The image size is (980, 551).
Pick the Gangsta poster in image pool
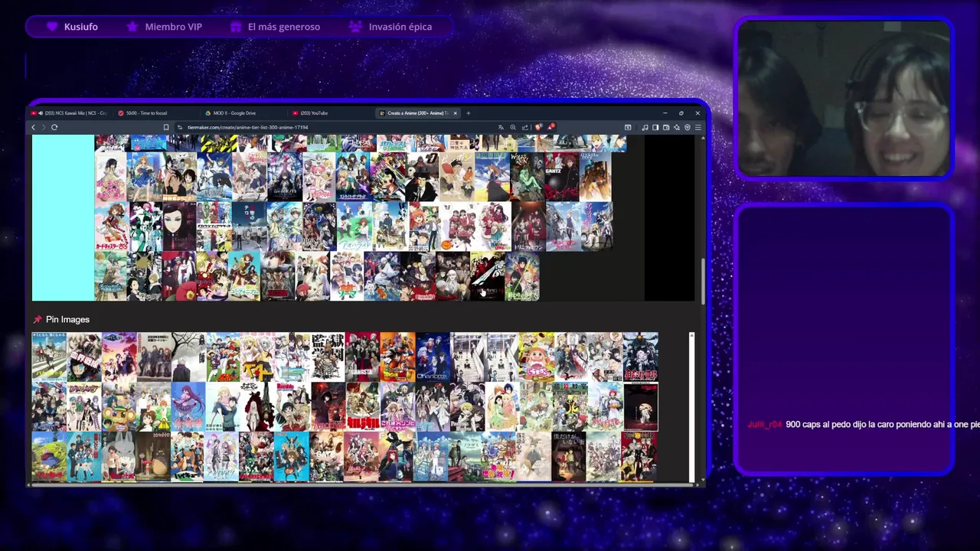point(362,357)
